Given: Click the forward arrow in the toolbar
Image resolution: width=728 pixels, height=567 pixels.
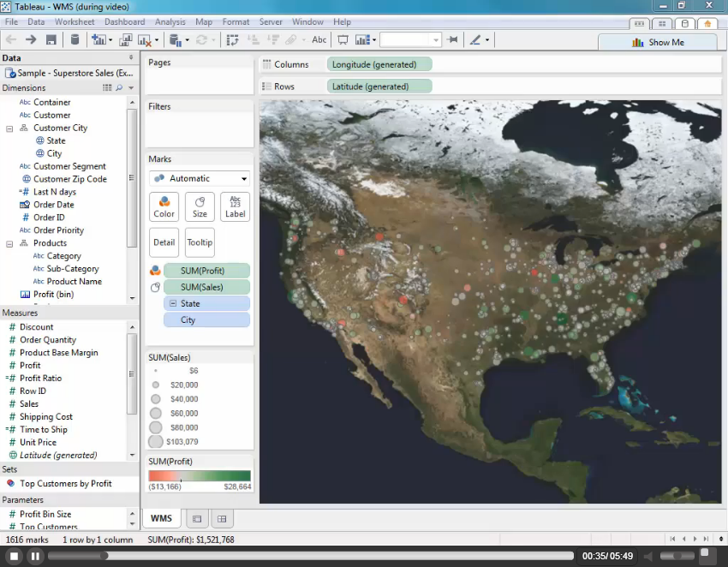Looking at the screenshot, I should coord(31,39).
